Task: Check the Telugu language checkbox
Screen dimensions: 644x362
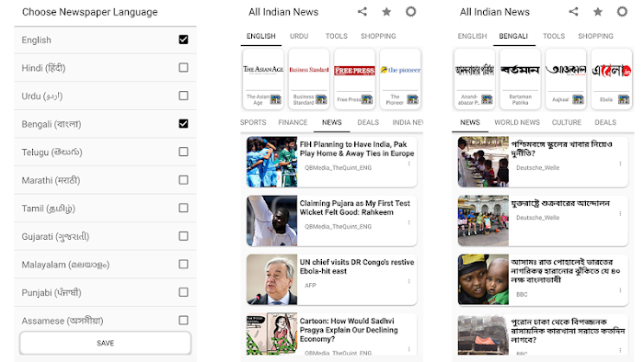Action: coord(184,152)
